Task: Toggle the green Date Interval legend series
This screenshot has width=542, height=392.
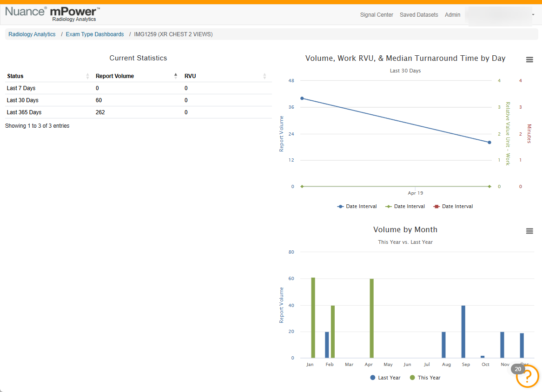Action: (405, 206)
